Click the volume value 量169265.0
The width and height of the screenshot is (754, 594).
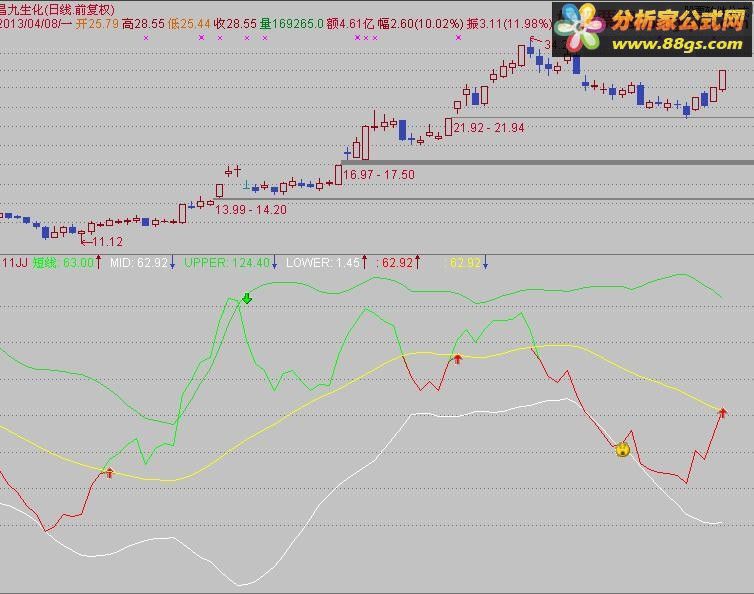[291, 24]
